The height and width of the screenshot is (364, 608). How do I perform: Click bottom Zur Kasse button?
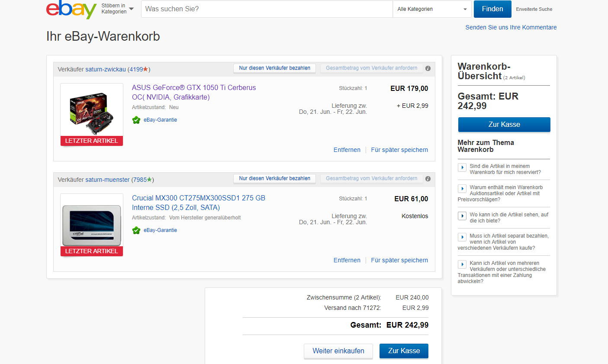pyautogui.click(x=404, y=351)
